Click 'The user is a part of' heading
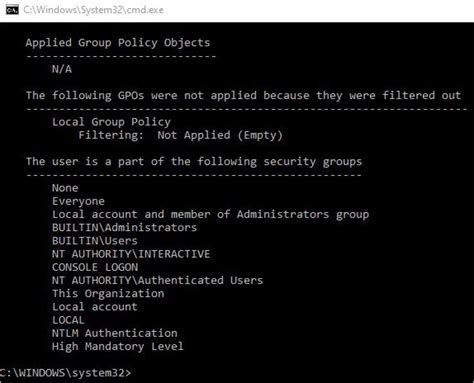The image size is (474, 383). [194, 162]
